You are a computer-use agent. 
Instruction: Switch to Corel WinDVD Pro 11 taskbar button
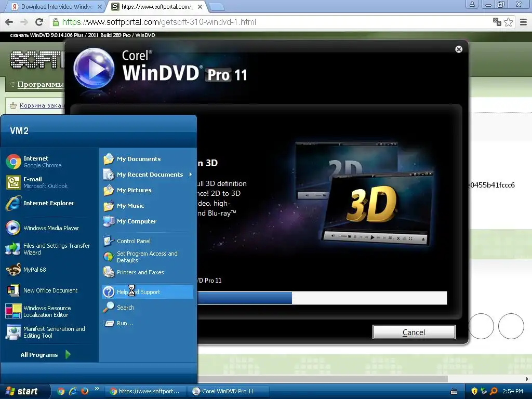click(229, 391)
